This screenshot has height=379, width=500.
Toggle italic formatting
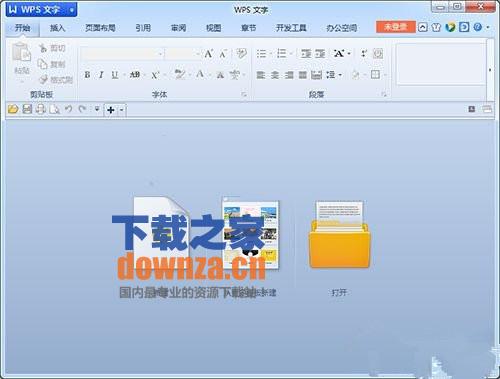point(101,75)
